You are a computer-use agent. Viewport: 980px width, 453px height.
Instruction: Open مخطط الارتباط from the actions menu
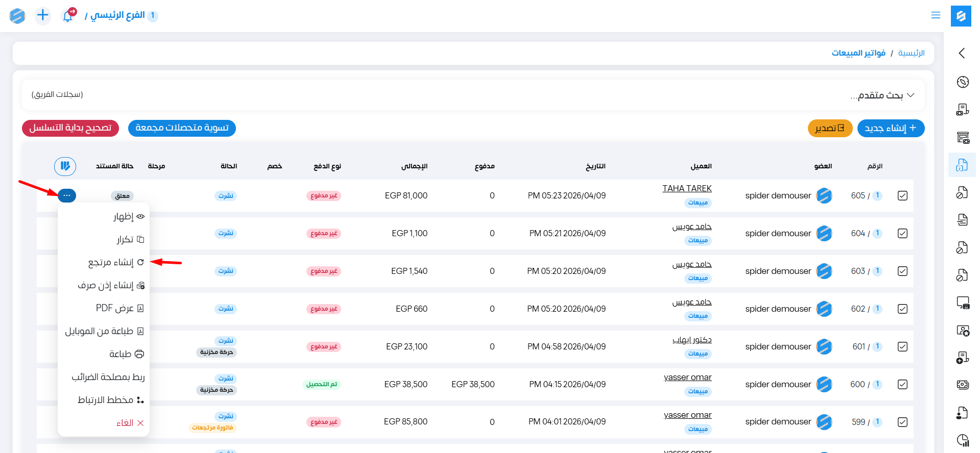pyautogui.click(x=104, y=400)
